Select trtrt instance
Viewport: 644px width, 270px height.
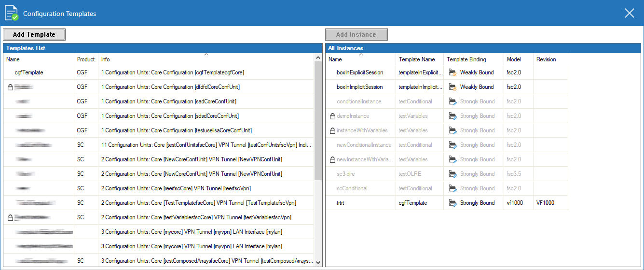341,203
